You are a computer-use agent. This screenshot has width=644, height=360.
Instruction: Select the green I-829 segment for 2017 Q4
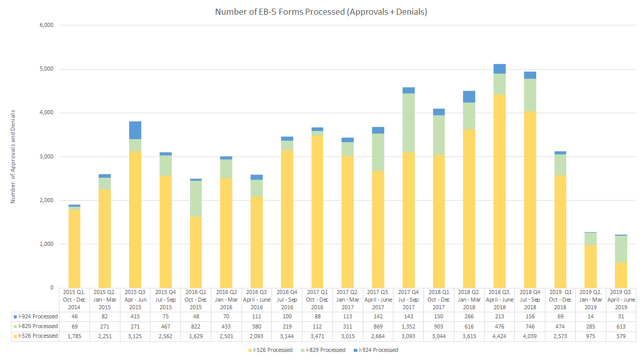coord(408,122)
